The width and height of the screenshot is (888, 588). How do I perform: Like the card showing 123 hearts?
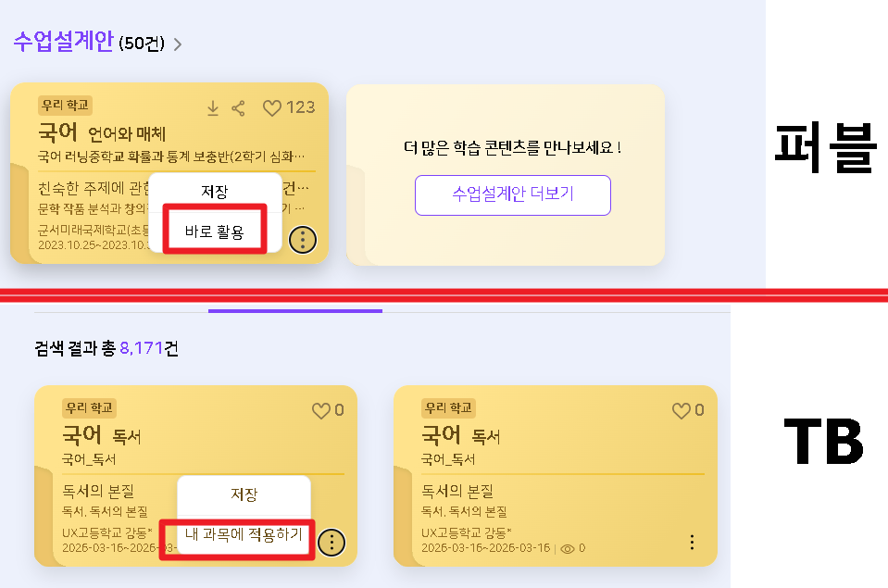[271, 108]
